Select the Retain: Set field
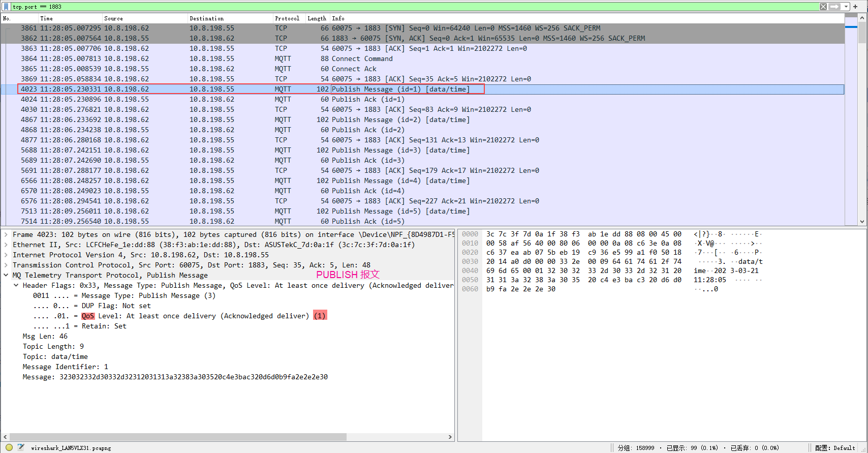 80,326
